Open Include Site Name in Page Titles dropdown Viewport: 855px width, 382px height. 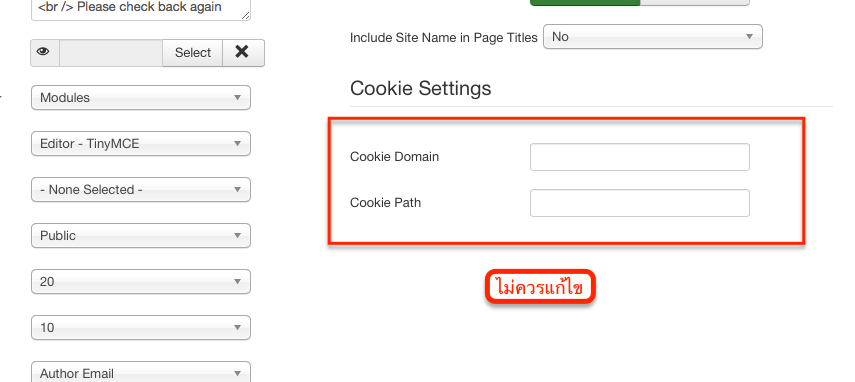coord(653,37)
